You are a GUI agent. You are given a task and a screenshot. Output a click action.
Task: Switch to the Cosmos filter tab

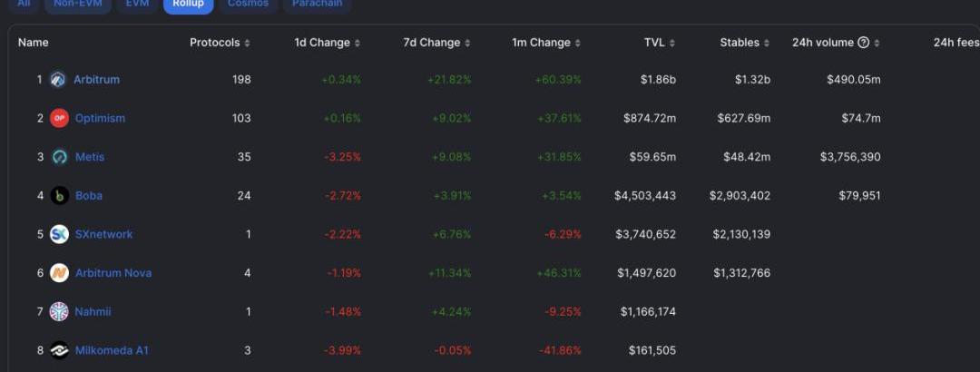[248, 4]
